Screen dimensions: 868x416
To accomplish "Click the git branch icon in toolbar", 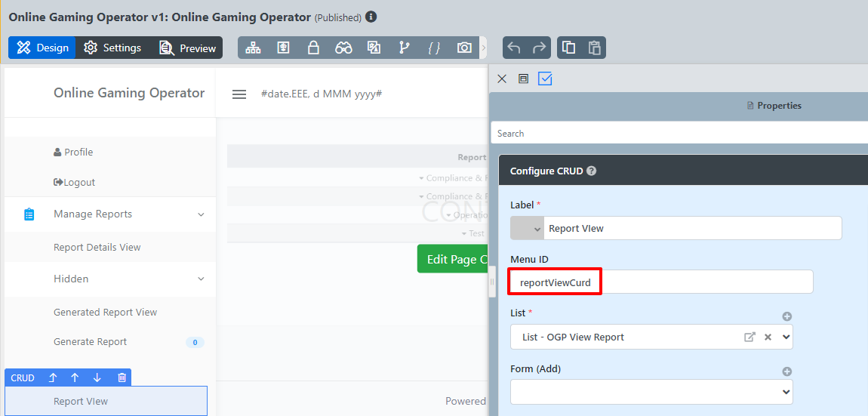I will tap(404, 48).
